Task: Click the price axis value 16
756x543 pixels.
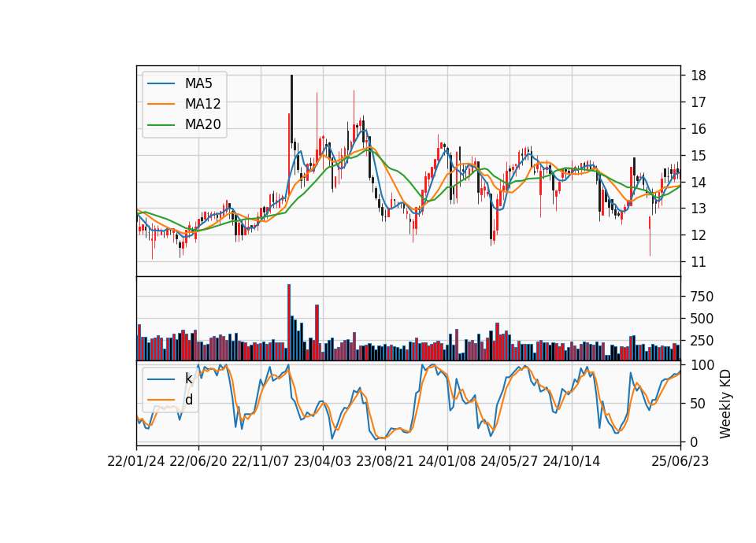Action: (x=699, y=129)
